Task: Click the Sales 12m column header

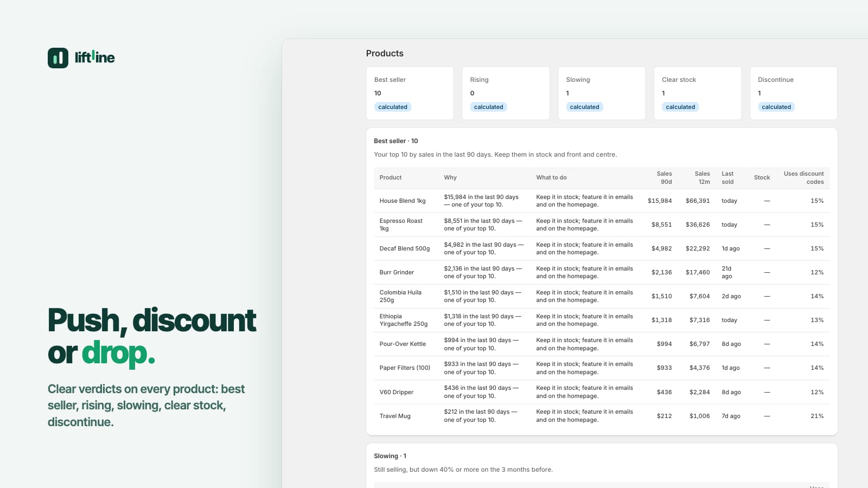Action: coord(702,178)
